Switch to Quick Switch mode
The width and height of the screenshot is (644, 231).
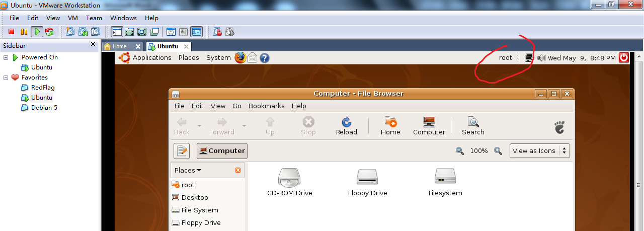[129, 32]
